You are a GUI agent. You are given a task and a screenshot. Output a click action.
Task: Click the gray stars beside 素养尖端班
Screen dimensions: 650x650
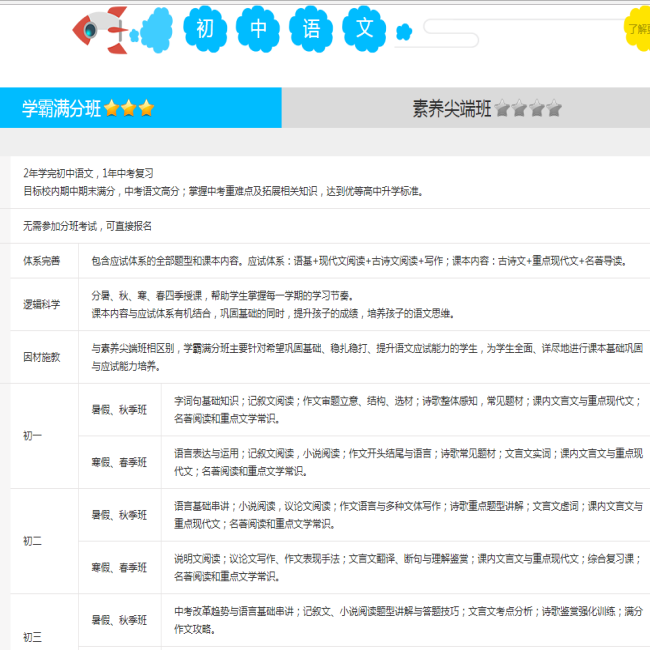528,109
